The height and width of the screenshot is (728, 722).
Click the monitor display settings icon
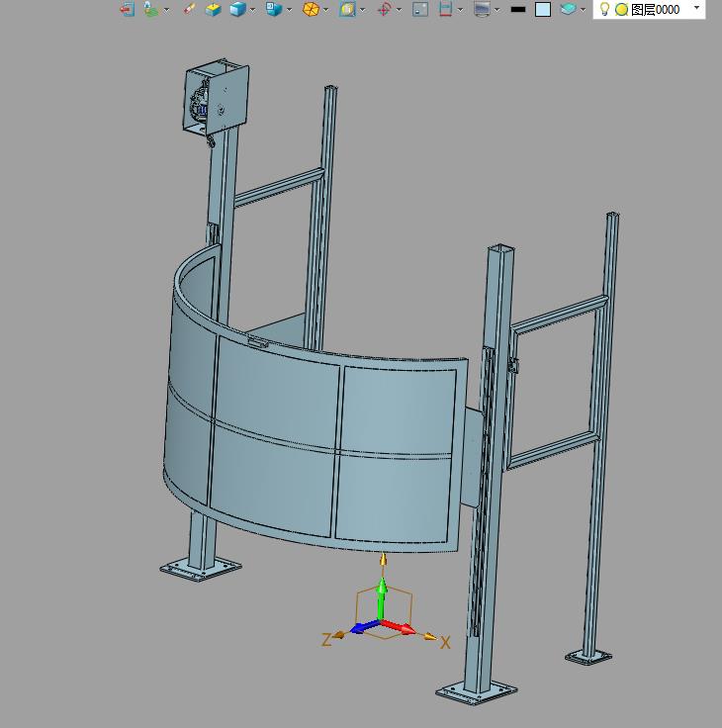coord(482,9)
